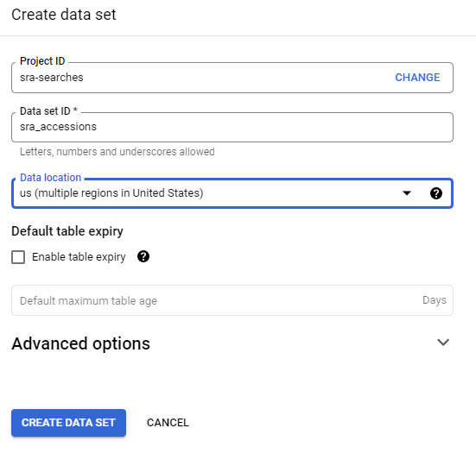Click the 'Letters, numbers and underscores allowed' hint
The image size is (476, 466).
pos(117,152)
